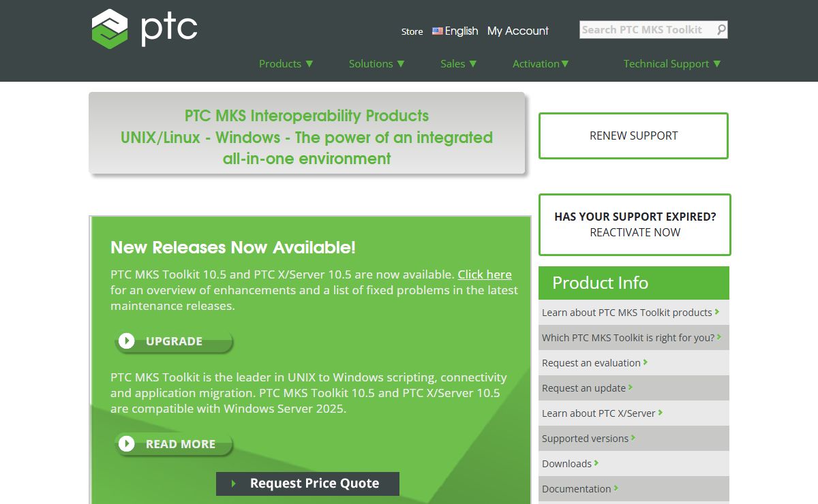Open 'Supported versions' link

click(588, 439)
